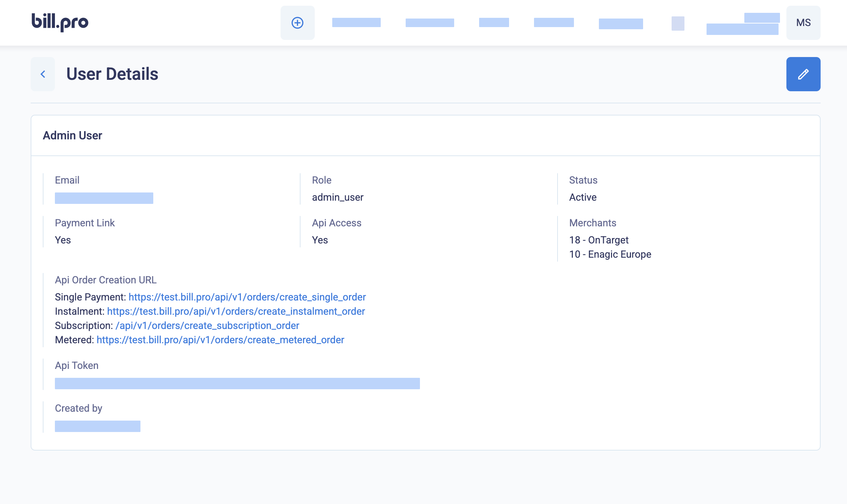This screenshot has height=504, width=847.
Task: Select the redacted Api Token value
Action: click(237, 384)
